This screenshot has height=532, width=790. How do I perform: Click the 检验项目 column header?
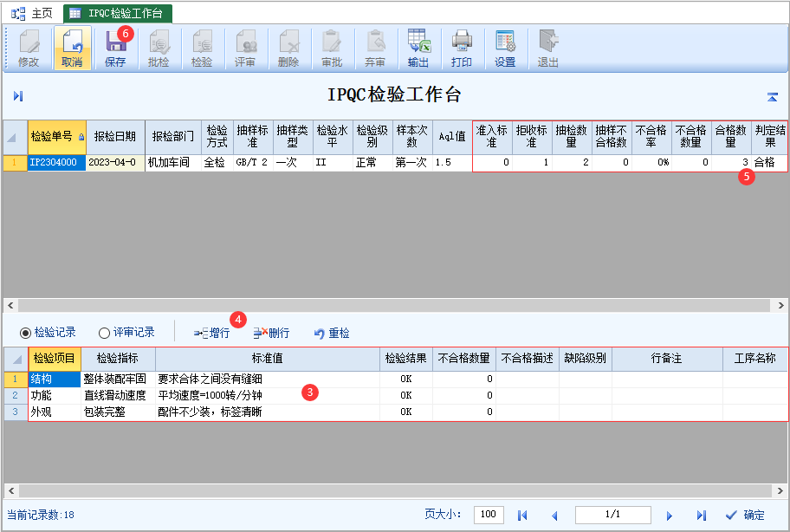pos(55,359)
